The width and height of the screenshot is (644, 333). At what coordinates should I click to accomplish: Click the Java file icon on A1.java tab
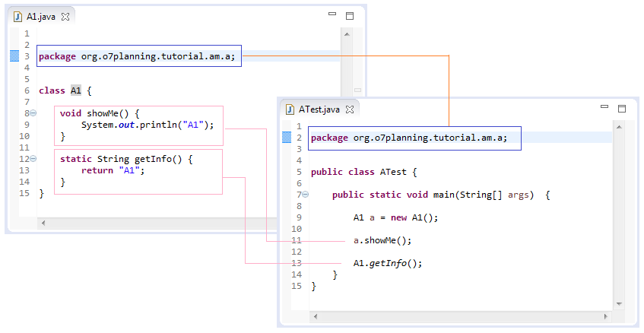[x=17, y=17]
